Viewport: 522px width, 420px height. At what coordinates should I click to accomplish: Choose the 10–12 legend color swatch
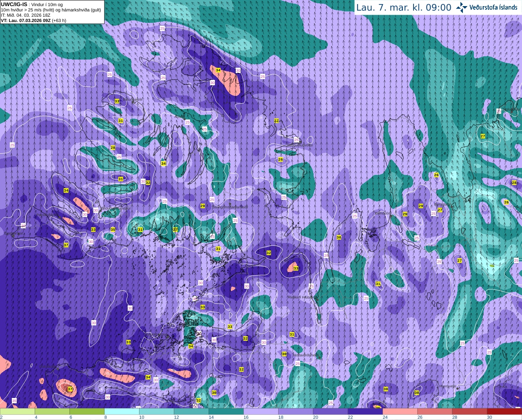click(157, 411)
